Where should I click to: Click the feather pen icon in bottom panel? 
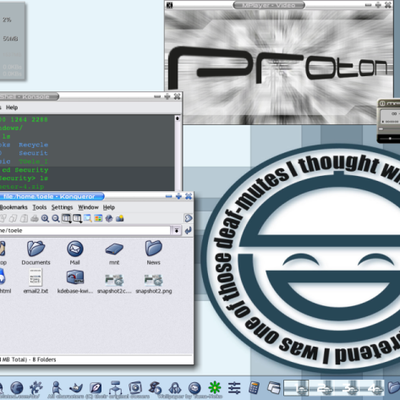[x=96, y=388]
